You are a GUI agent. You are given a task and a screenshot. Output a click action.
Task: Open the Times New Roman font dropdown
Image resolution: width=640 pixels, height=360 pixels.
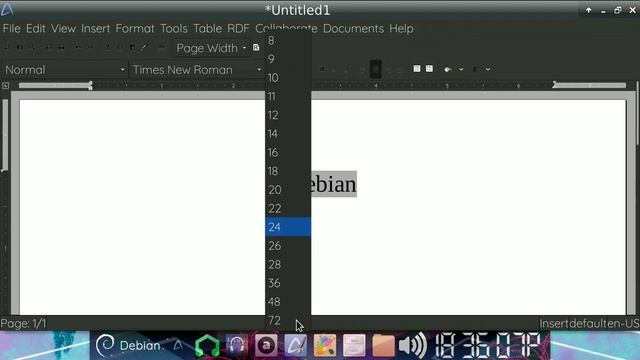197,70
